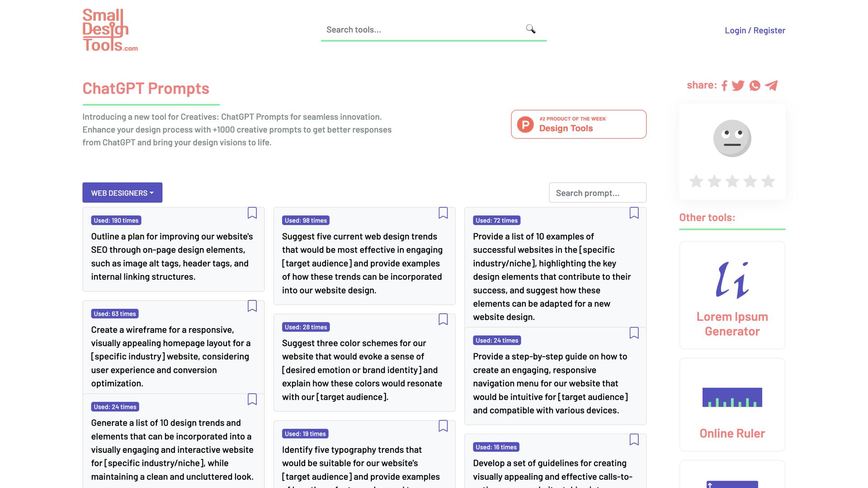This screenshot has width=868, height=488.
Task: Click the Online Ruler tool icon
Action: click(x=731, y=397)
